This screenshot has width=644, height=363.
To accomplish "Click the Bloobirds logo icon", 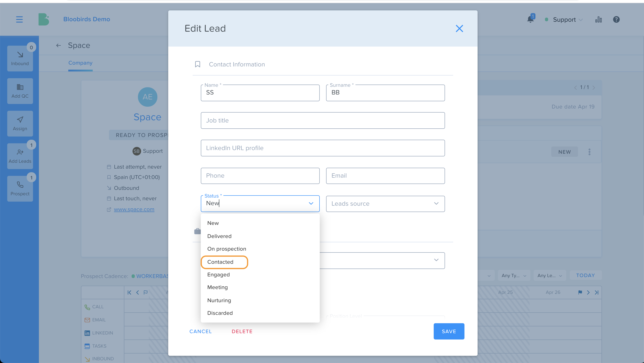I will (43, 19).
